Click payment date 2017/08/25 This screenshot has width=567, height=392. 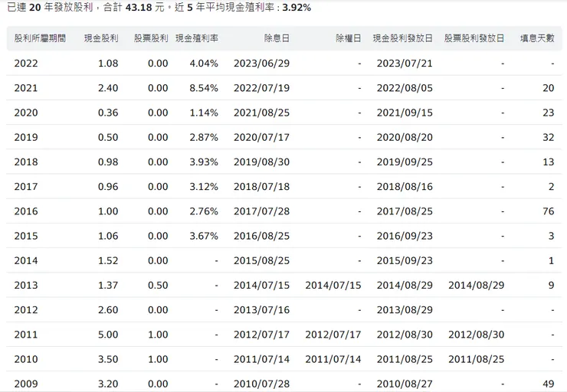(x=405, y=211)
